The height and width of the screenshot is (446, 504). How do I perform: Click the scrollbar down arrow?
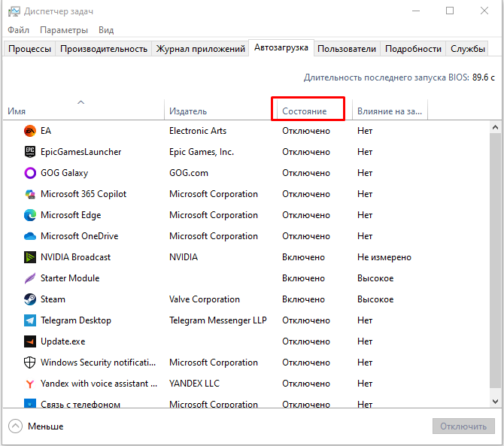pos(495,402)
